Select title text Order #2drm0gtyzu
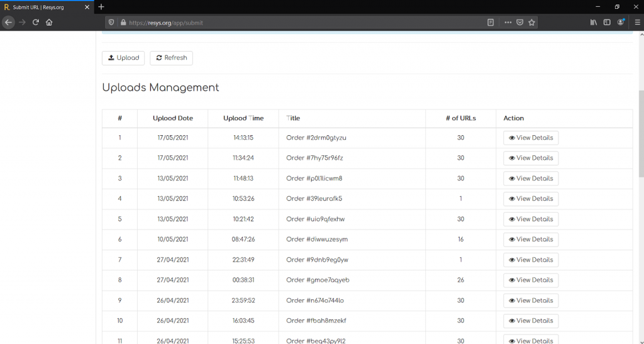The width and height of the screenshot is (644, 344). tap(316, 138)
